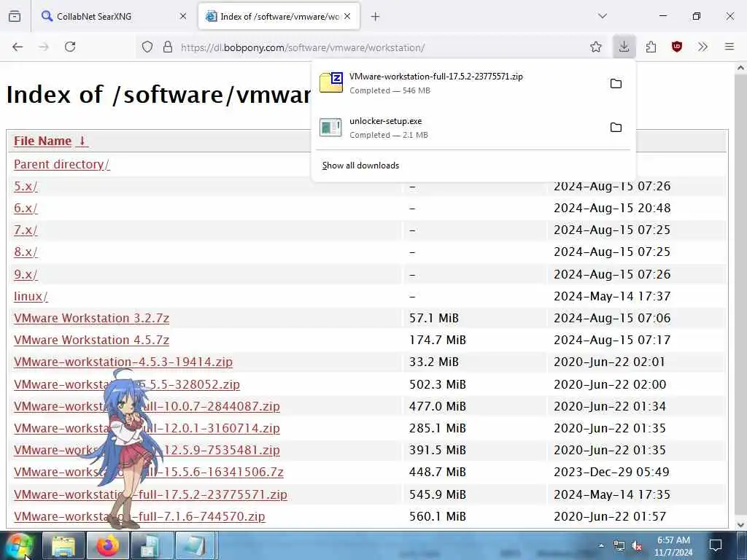
Task: Download the 12.5.9-7535481.zip file
Action: click(147, 450)
